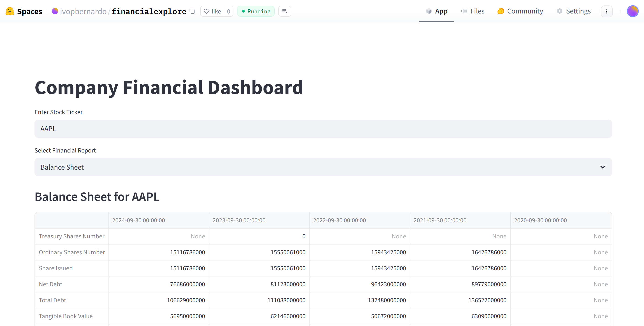
Task: Open the ivopbernardo profile link
Action: [83, 11]
